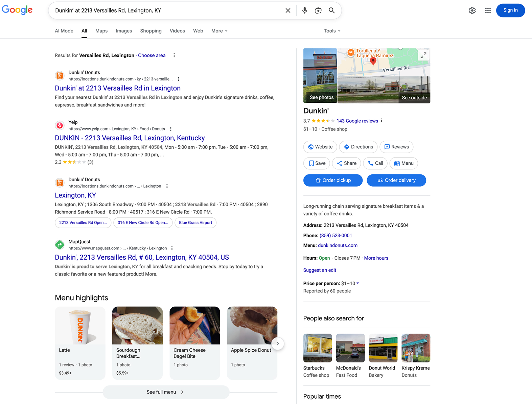Open more options for Yelp result
The width and height of the screenshot is (532, 404).
(171, 129)
